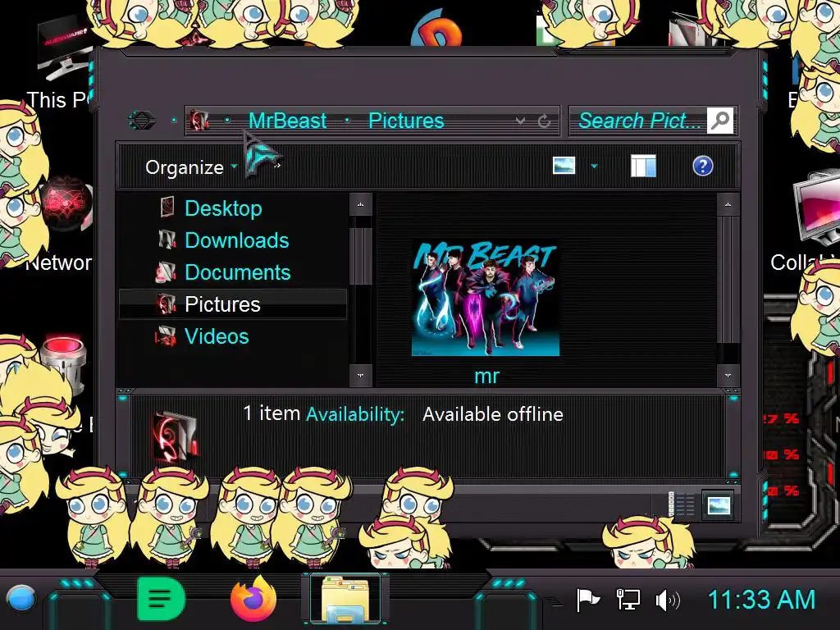Click the Search Pictures input field
This screenshot has height=630, width=840.
[638, 121]
